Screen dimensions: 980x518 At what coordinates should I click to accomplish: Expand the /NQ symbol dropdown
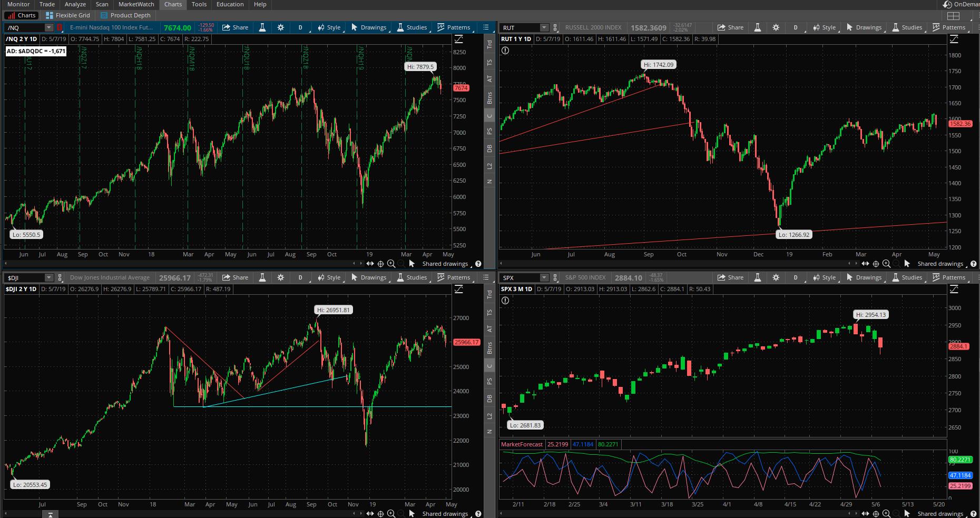(x=48, y=27)
